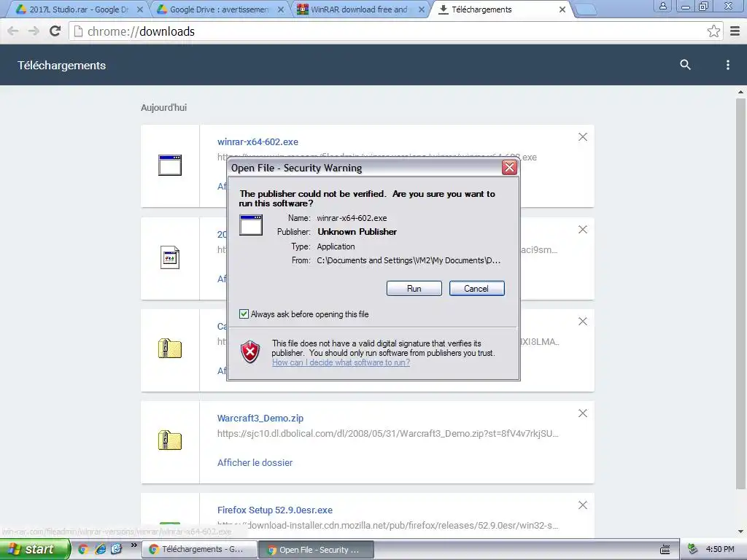Close the WinRAR download tab
747x560 pixels.
(421, 9)
